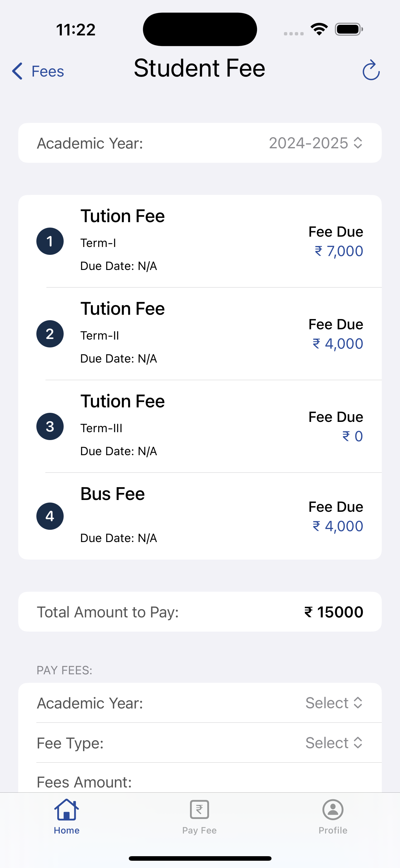400x868 pixels.
Task: Open Pay Fees Academic Year Select dropdown
Action: [x=334, y=703]
